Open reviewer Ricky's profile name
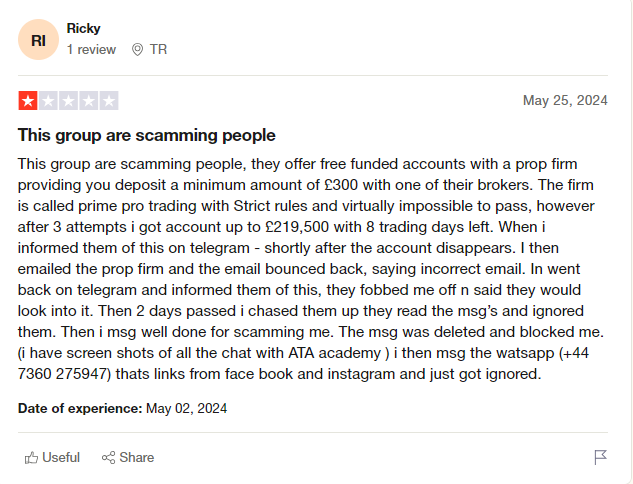The width and height of the screenshot is (633, 484). pos(83,28)
